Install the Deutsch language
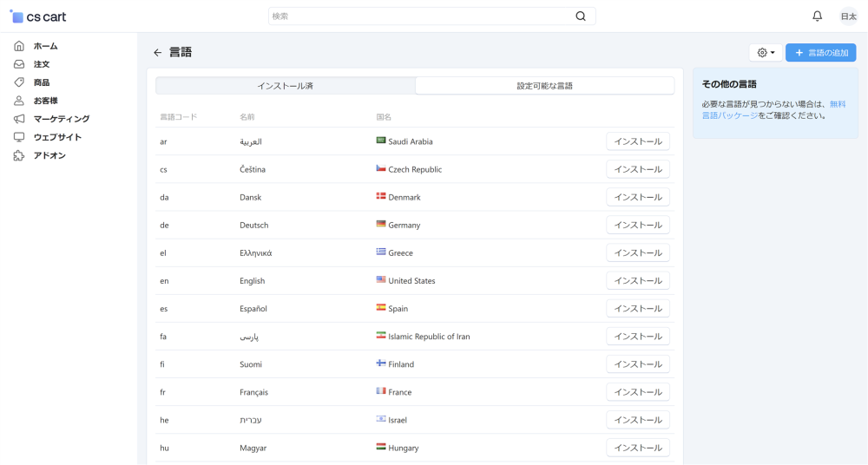 [x=637, y=226]
